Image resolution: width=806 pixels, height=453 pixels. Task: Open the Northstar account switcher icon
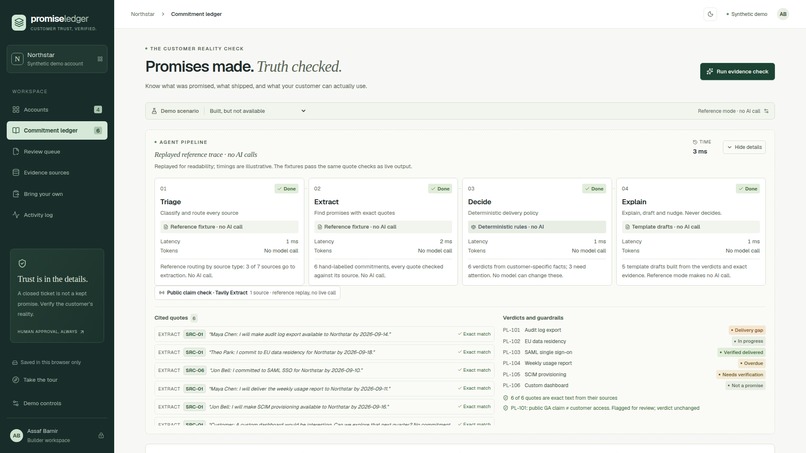(100, 59)
